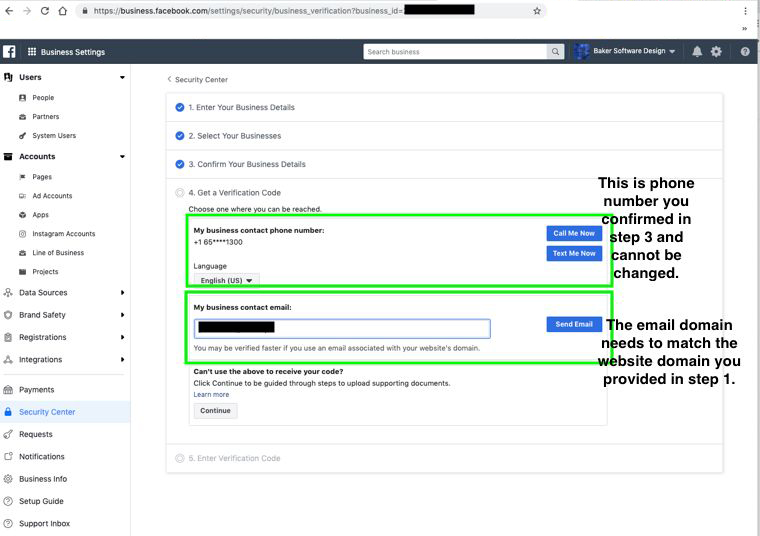Open the English (US) language dropdown
Viewport: 760px width, 536px height.
(226, 280)
